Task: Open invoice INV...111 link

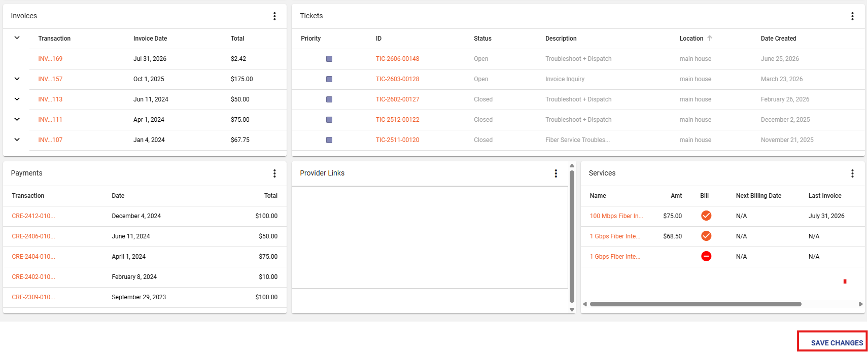Action: pos(50,120)
